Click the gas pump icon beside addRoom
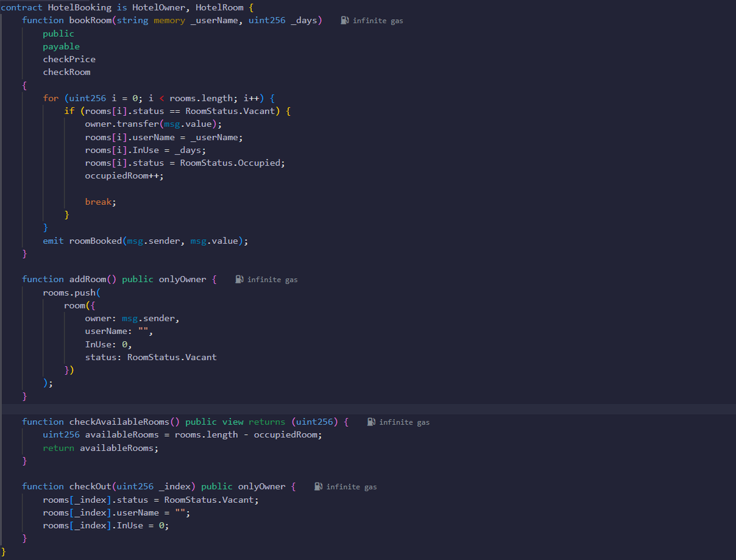Image resolution: width=736 pixels, height=560 pixels. coord(240,279)
